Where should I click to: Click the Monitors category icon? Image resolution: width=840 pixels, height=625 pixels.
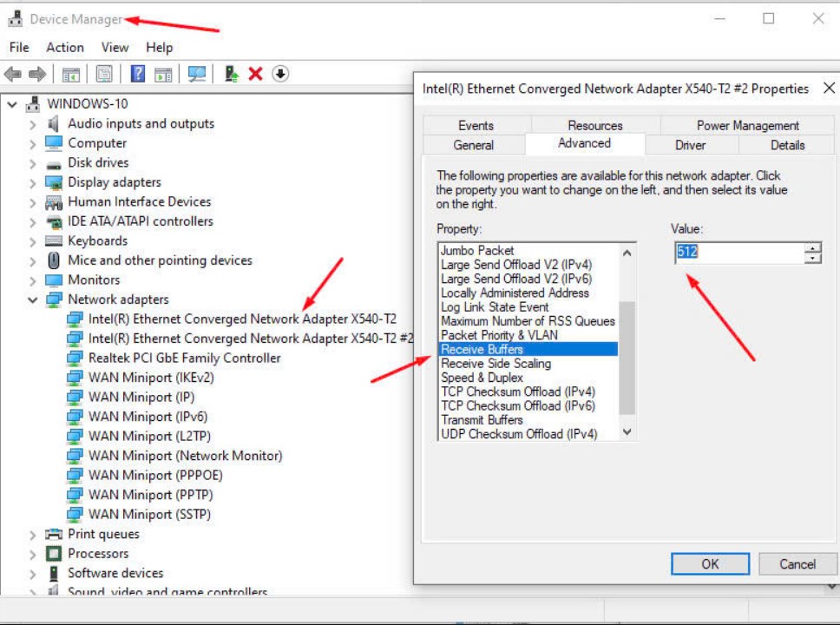[x=54, y=280]
